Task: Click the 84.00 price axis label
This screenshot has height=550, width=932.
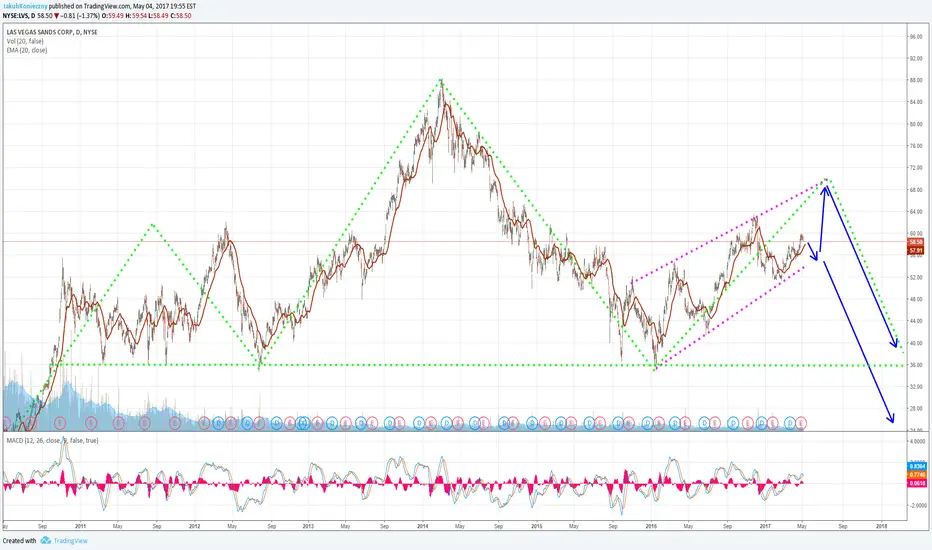Action: 915,102
